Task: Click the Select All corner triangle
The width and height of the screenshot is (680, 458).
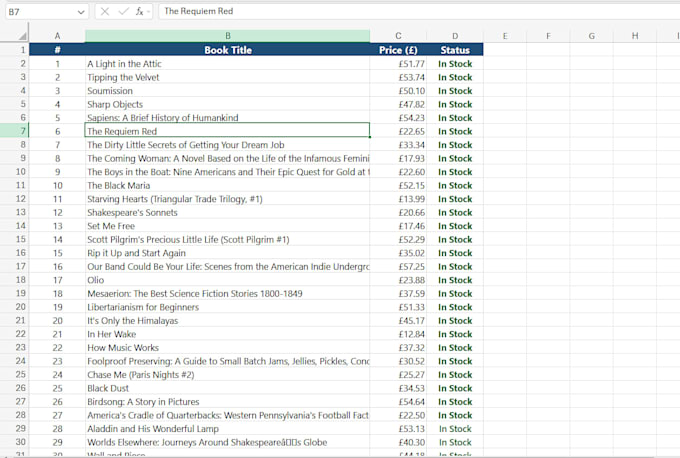Action: click(x=23, y=36)
